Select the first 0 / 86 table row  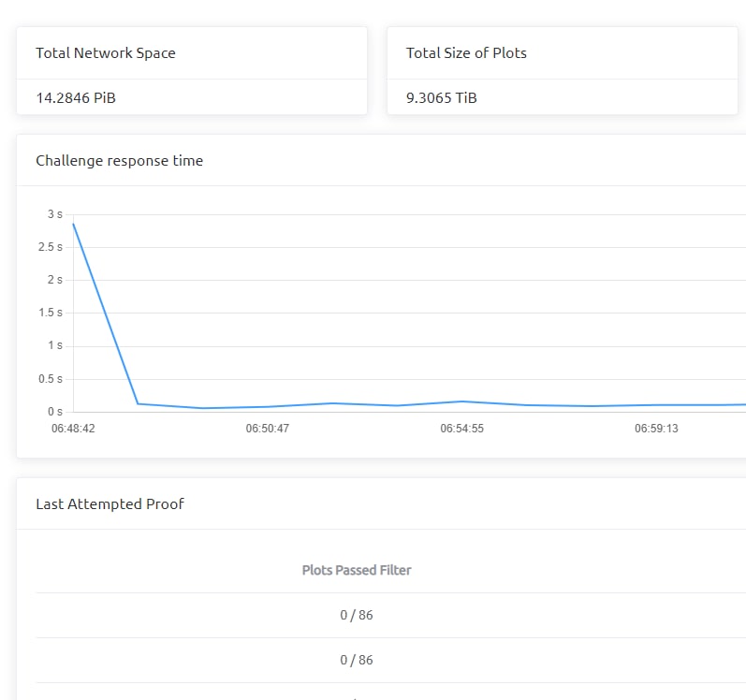click(x=357, y=615)
